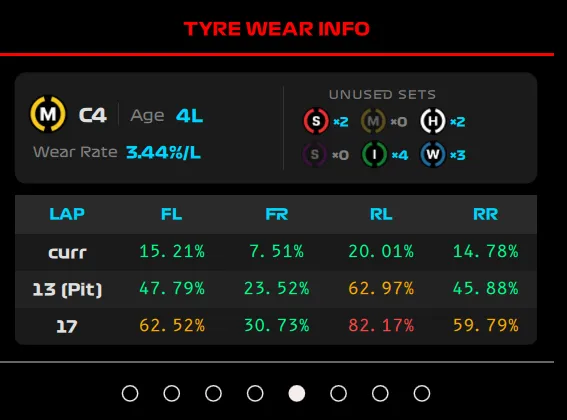Click pit lap RL wear 62.97%

click(381, 288)
